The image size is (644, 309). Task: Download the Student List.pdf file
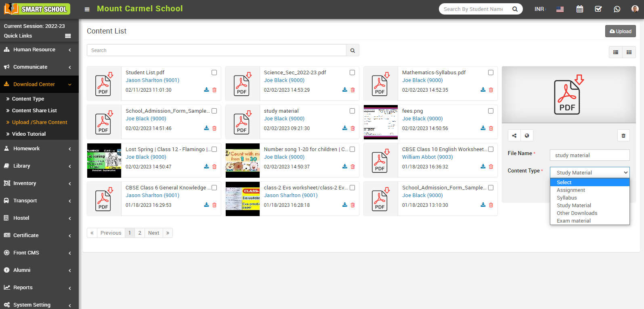(x=206, y=90)
